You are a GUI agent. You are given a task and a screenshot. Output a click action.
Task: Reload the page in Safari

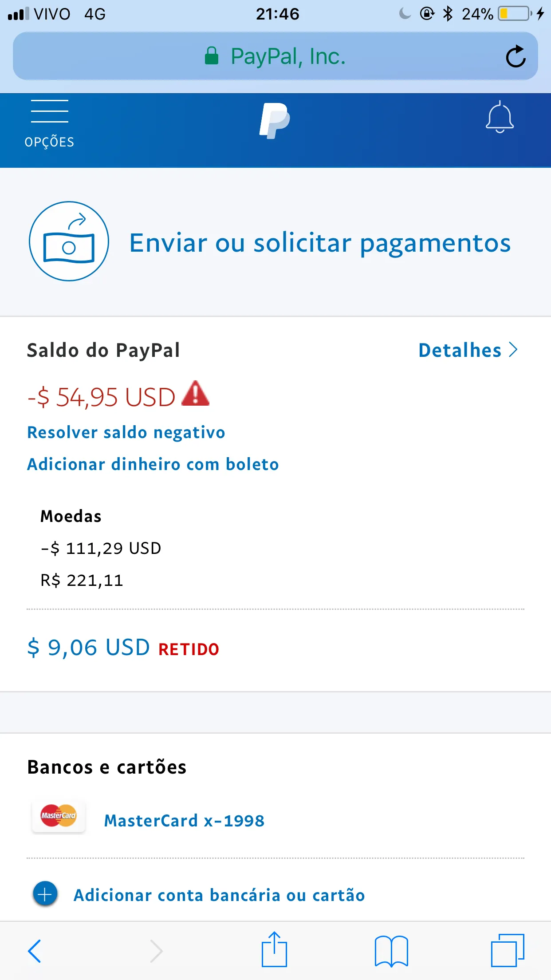(516, 56)
